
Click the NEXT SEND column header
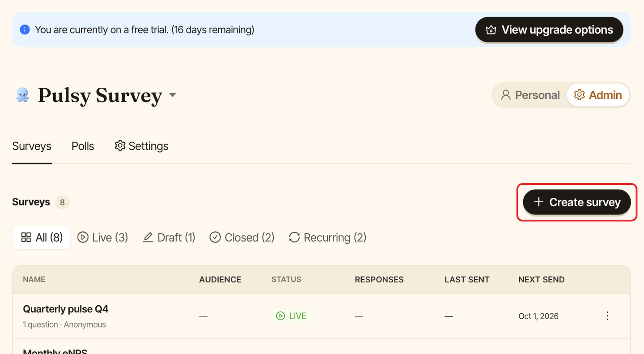542,280
